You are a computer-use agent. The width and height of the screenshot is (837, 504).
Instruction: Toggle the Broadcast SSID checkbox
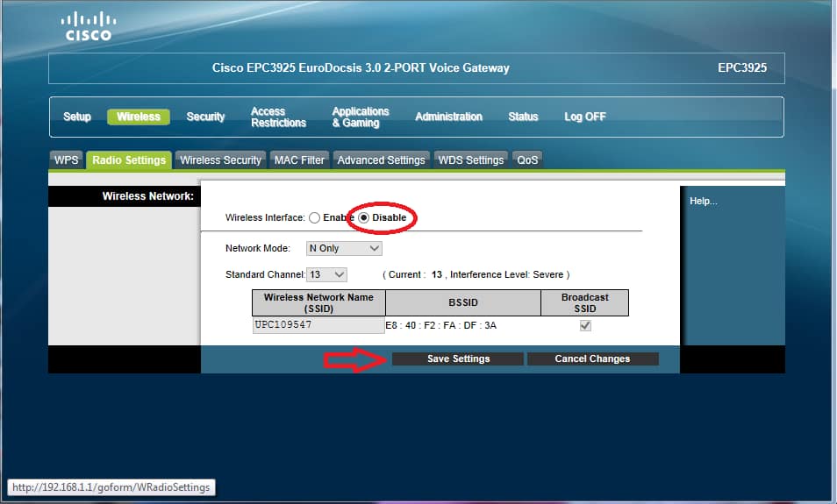585,325
